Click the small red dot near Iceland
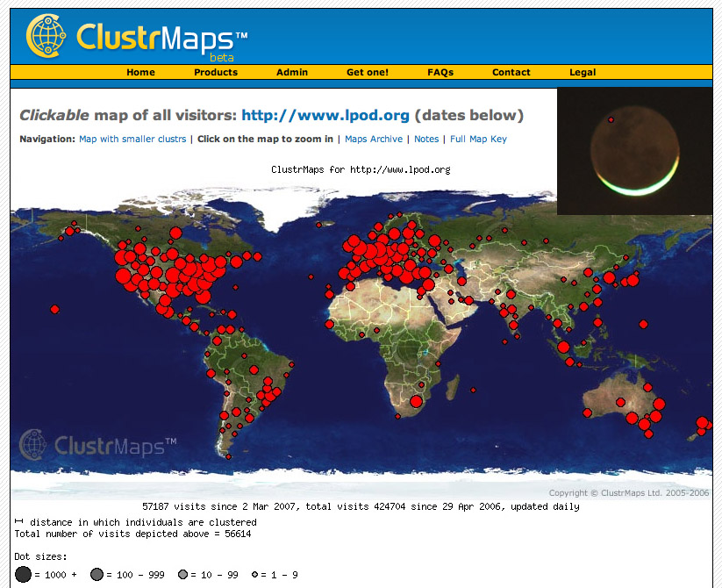Viewport: 722px width, 588px height. tap(318, 226)
